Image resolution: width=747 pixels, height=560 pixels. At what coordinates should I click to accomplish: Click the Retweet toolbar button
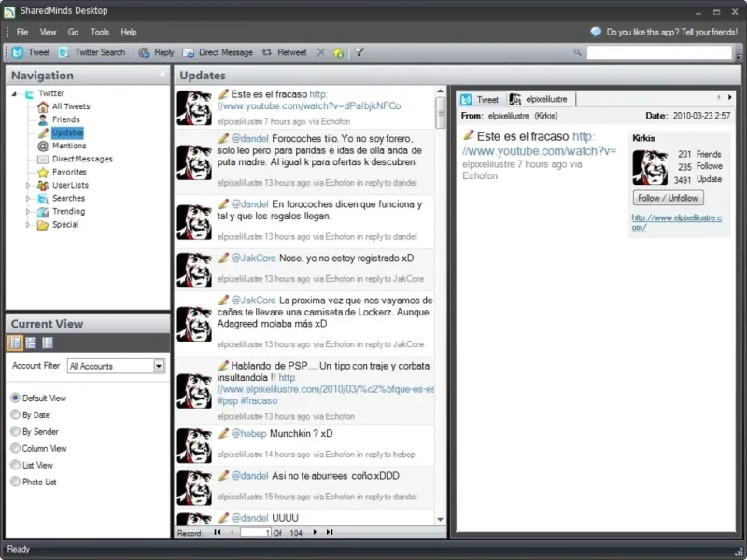(x=285, y=52)
